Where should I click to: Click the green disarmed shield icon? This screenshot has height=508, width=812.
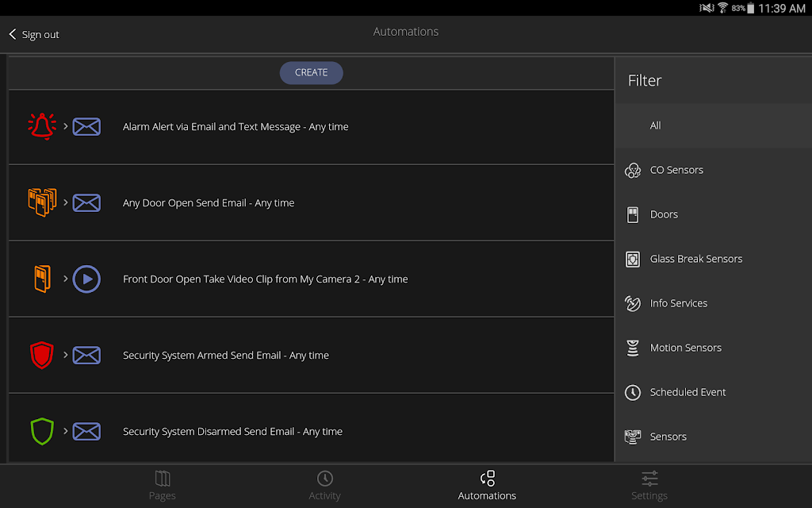[x=42, y=431]
